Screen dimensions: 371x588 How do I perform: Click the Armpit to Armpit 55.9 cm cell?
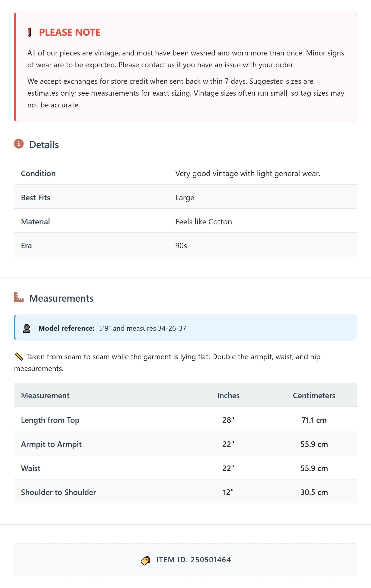point(314,444)
